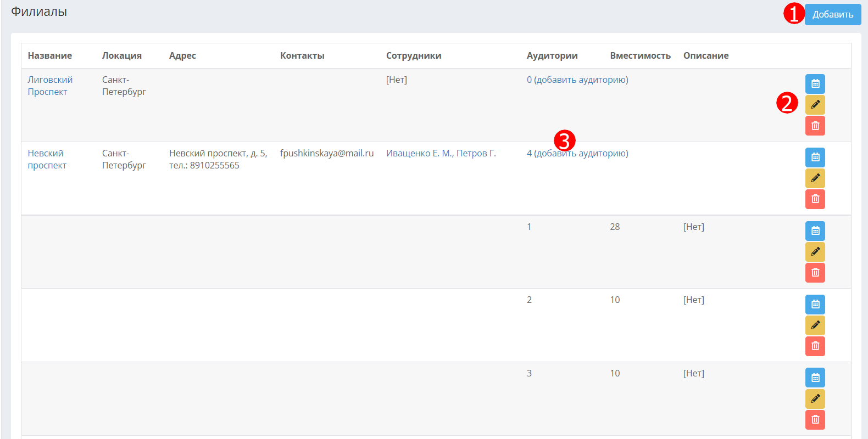868x439 pixels.
Task: Select [Нет] description of auditorium 1
Action: (x=694, y=227)
